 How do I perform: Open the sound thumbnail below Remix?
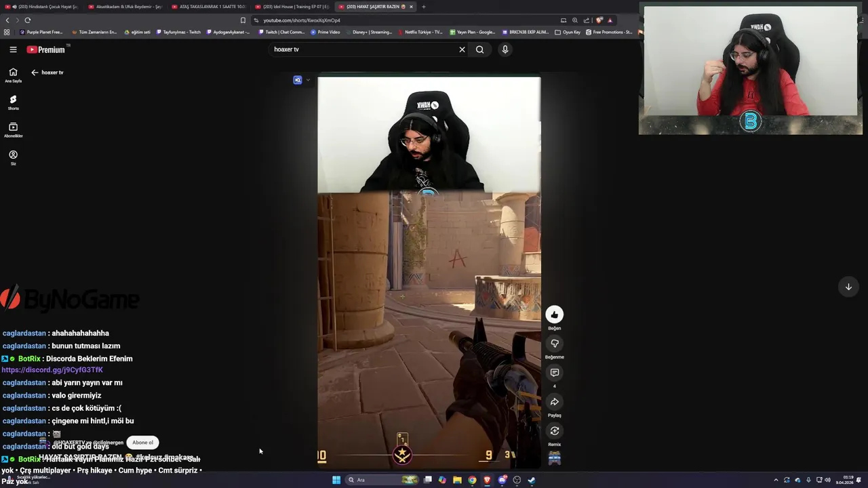click(x=554, y=459)
